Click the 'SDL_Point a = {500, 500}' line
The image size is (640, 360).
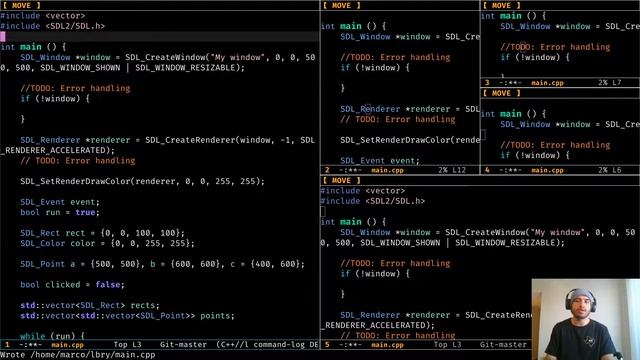(x=162, y=264)
